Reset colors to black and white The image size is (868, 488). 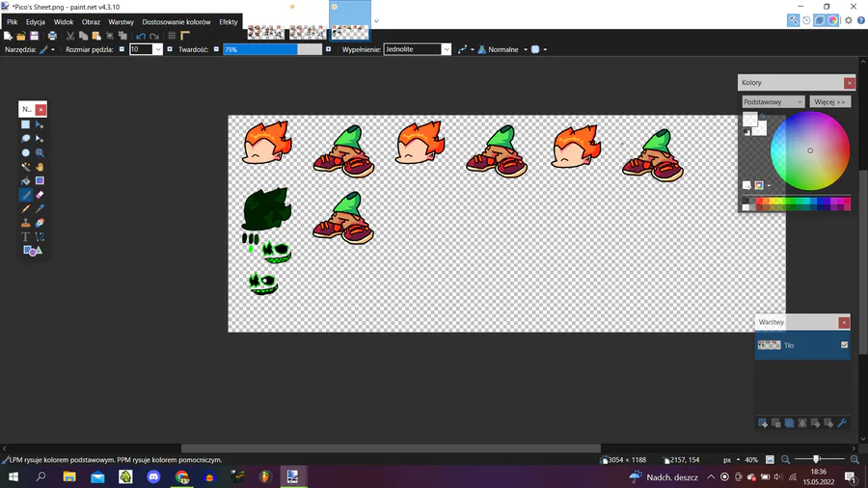tap(746, 132)
